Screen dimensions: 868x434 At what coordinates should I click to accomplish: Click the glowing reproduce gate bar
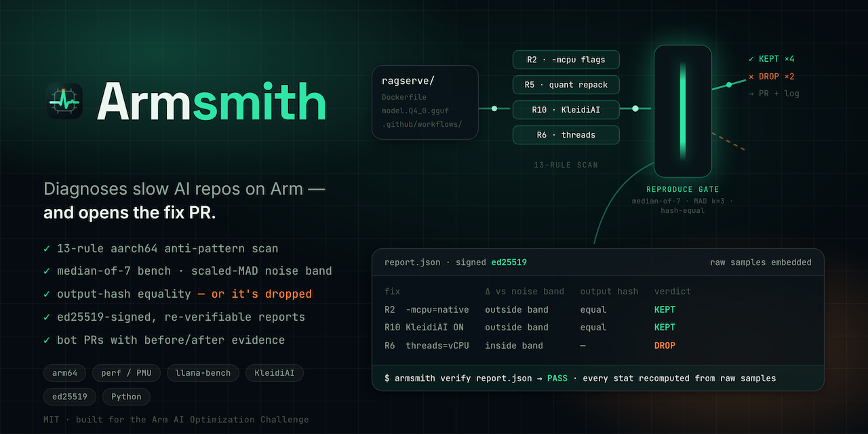pos(682,111)
